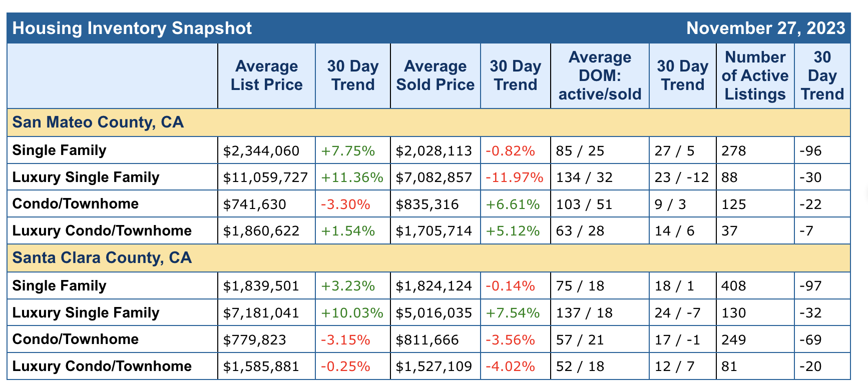Select the $1,705,714 sold price cell
868x388 pixels.
(433, 231)
